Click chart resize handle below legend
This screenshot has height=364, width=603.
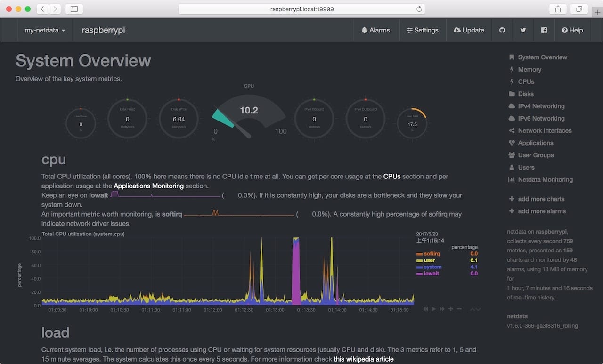(x=475, y=309)
